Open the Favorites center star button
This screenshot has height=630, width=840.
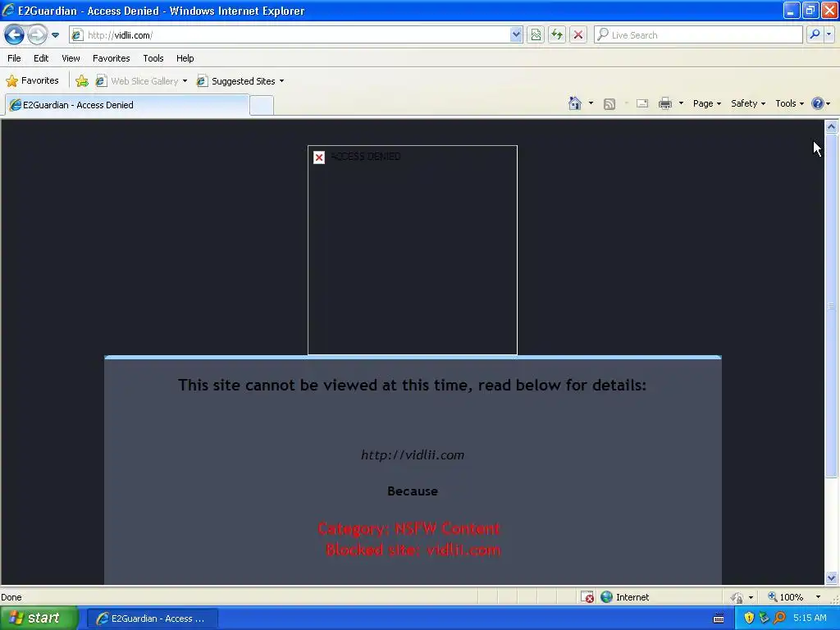tap(32, 81)
